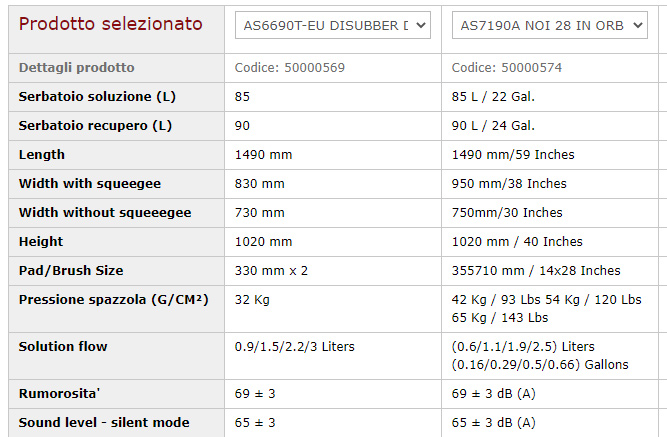Image resolution: width=667 pixels, height=437 pixels.
Task: Click the 85 L / 22 Gal. value
Action: (493, 97)
